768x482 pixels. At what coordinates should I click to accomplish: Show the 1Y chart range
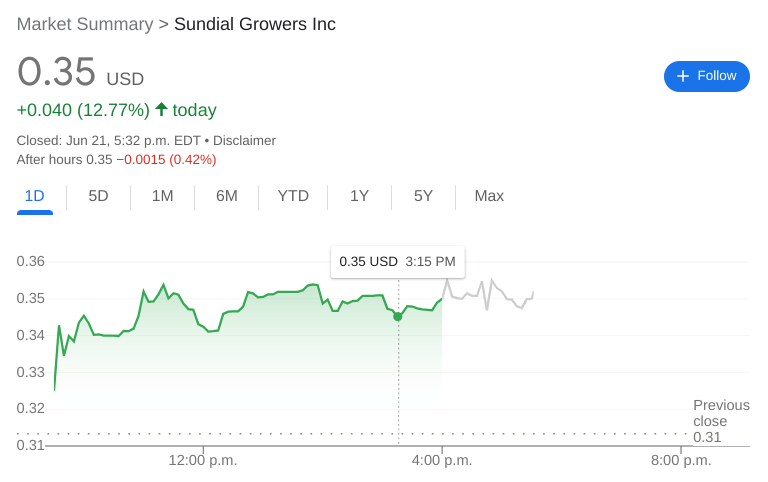359,196
